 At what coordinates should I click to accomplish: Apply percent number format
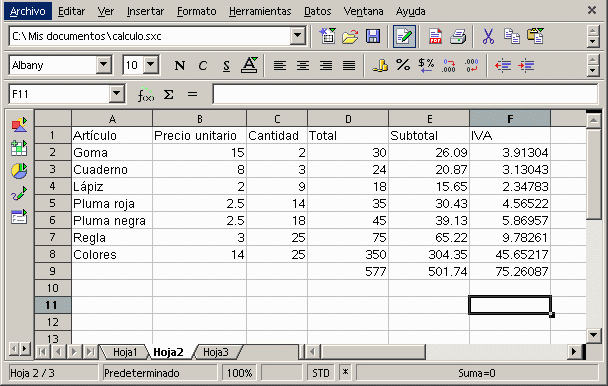pos(403,65)
